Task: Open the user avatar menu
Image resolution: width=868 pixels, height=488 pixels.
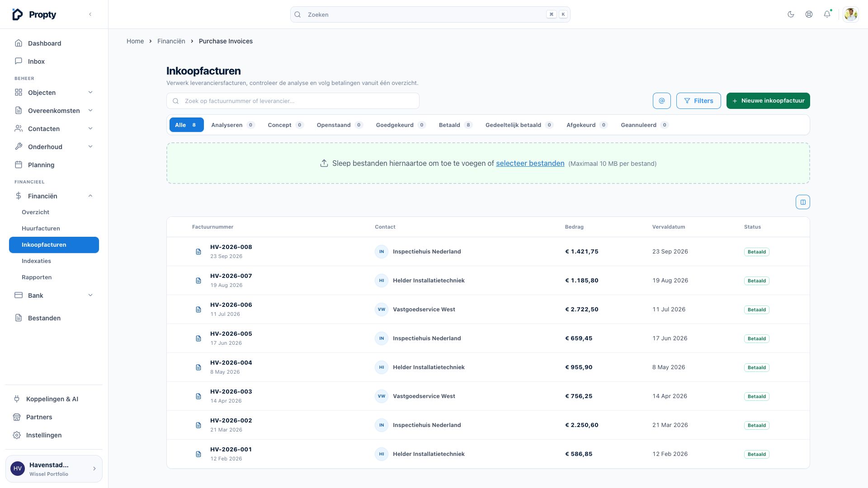Action: pyautogui.click(x=850, y=14)
